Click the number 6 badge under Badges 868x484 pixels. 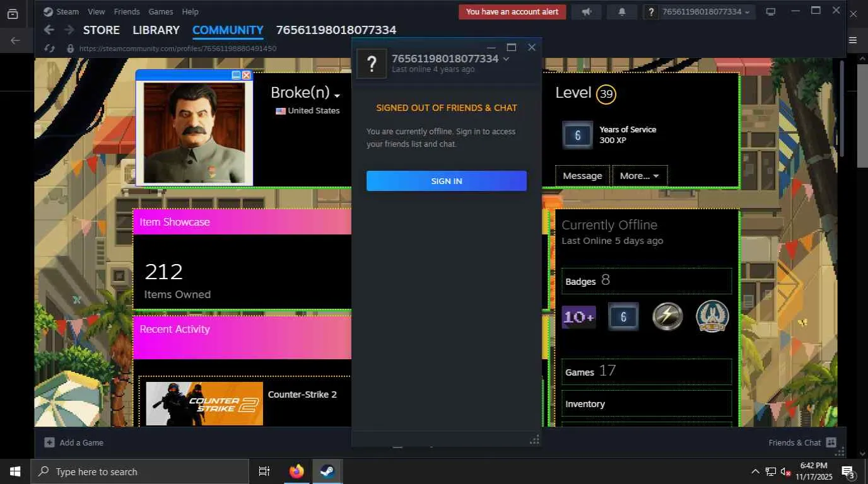tap(623, 317)
